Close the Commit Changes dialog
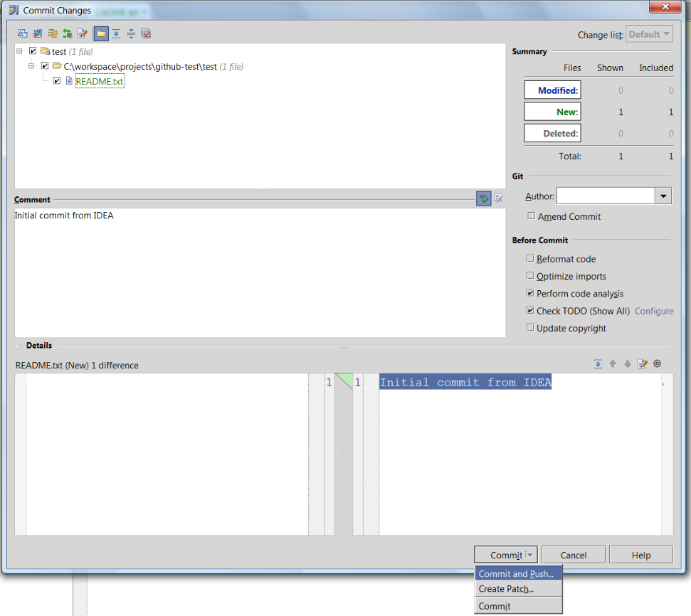 [665, 6]
